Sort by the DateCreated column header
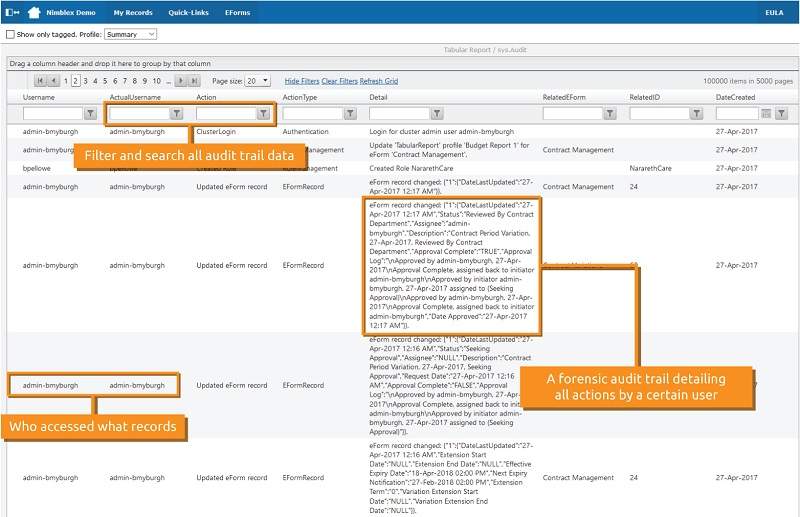 [x=735, y=97]
